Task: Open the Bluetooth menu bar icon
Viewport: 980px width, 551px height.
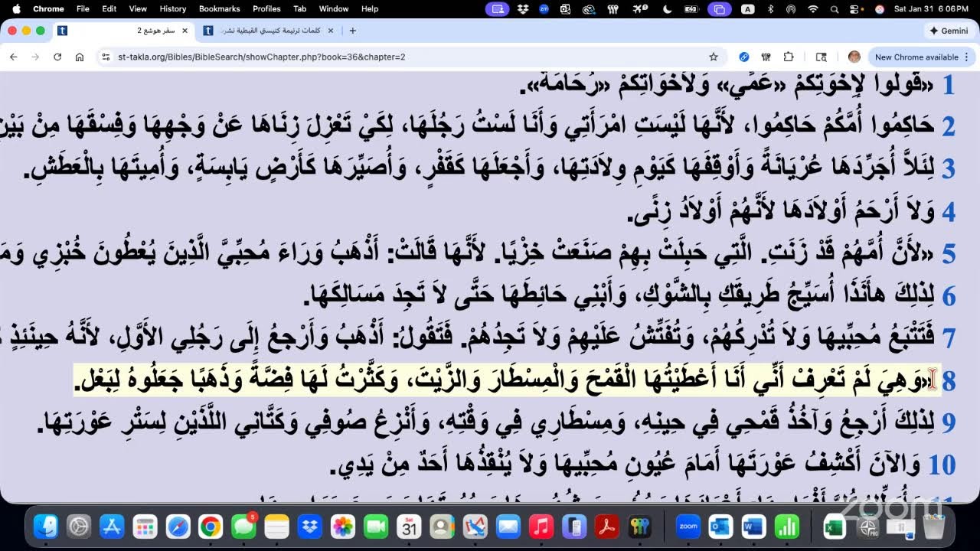Action: coord(770,8)
